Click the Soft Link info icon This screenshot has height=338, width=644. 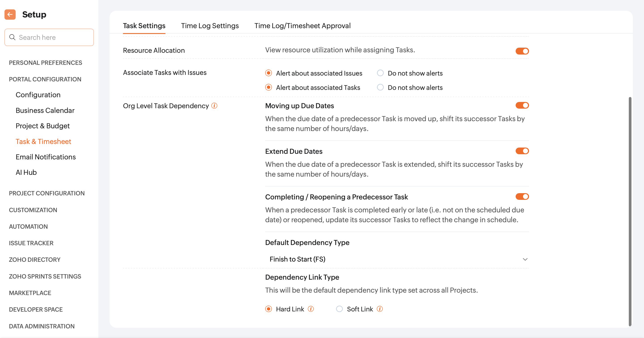tap(380, 309)
